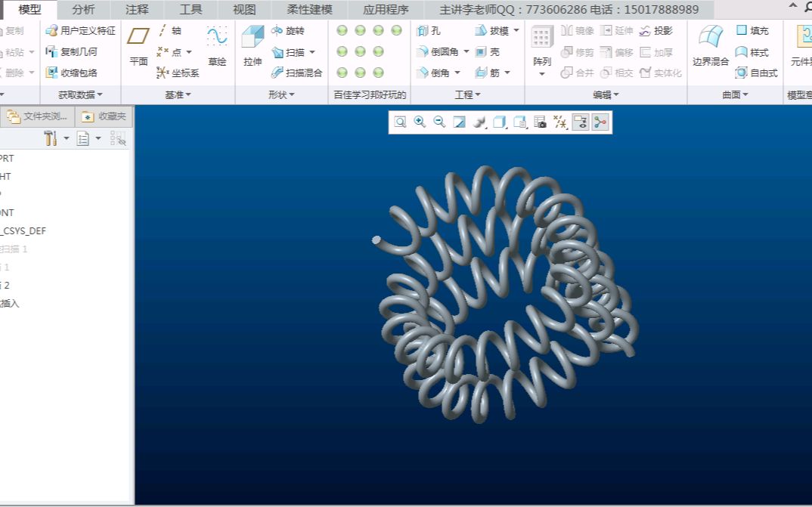Viewport: 812px width, 507px height.
Task: Toggle datum display filters in graphics toolbar
Action: point(560,122)
